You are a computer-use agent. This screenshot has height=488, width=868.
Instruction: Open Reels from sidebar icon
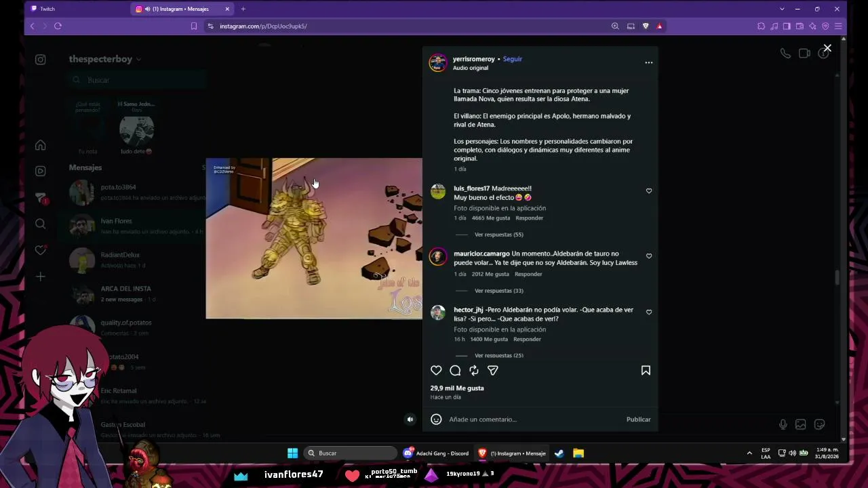tap(41, 171)
